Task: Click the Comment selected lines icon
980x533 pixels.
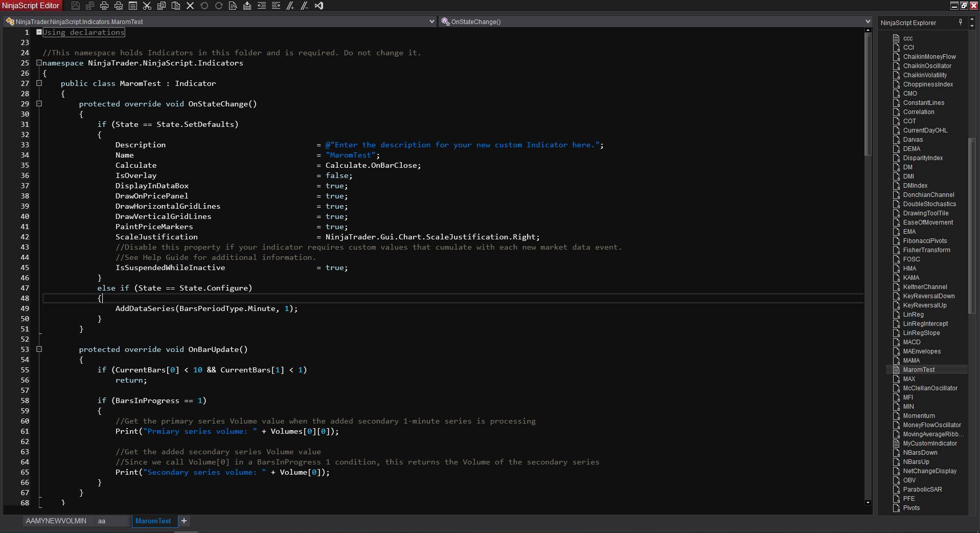Action: [x=290, y=6]
